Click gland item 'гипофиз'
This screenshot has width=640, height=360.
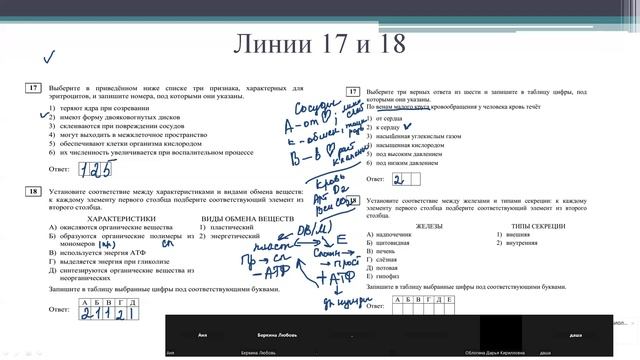point(387,276)
